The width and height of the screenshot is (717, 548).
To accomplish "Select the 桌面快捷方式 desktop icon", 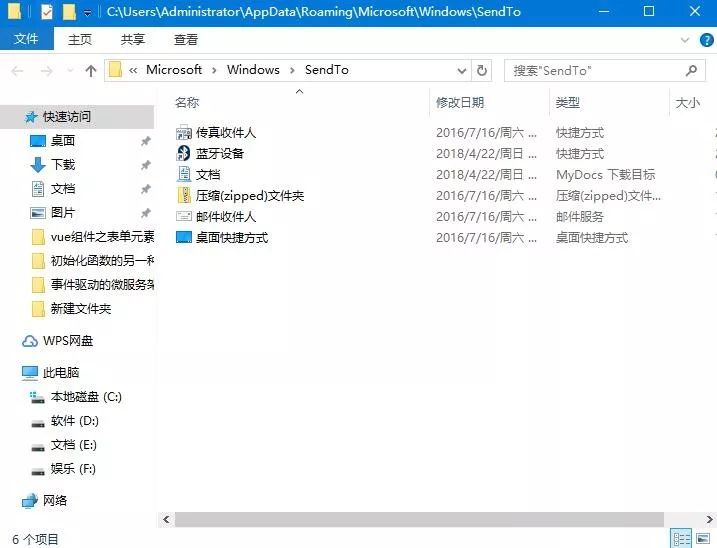I will [184, 237].
